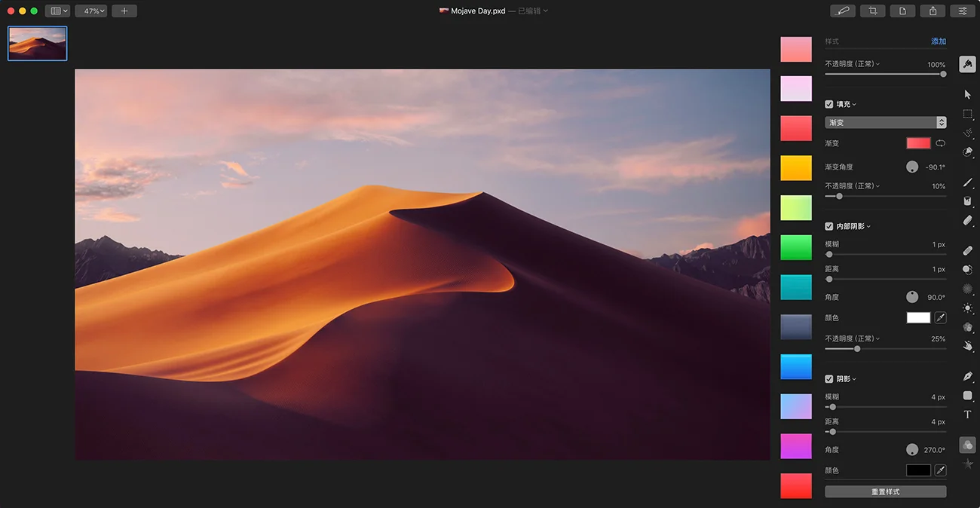Select the orange gradient preset swatch

coord(795,167)
